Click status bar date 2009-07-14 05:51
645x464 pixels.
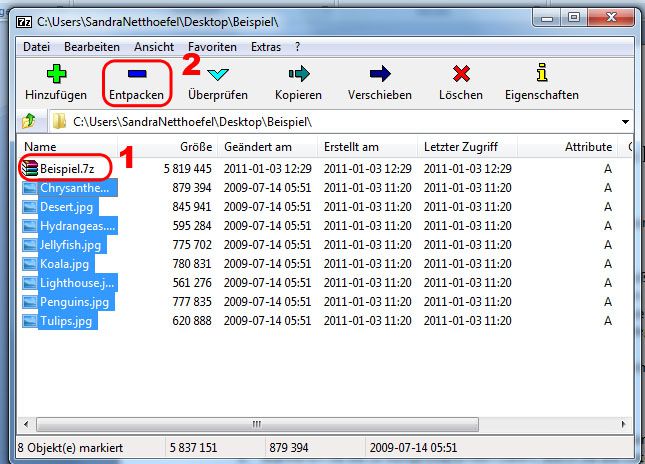click(x=413, y=448)
